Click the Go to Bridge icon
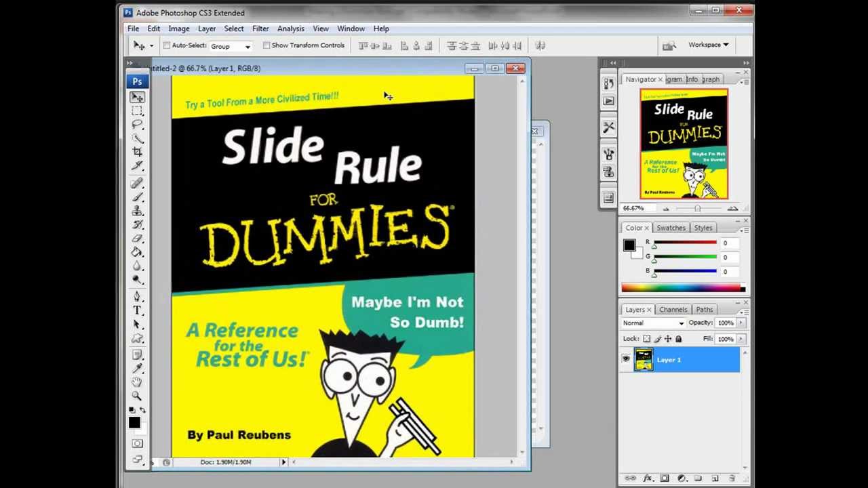 tap(669, 45)
